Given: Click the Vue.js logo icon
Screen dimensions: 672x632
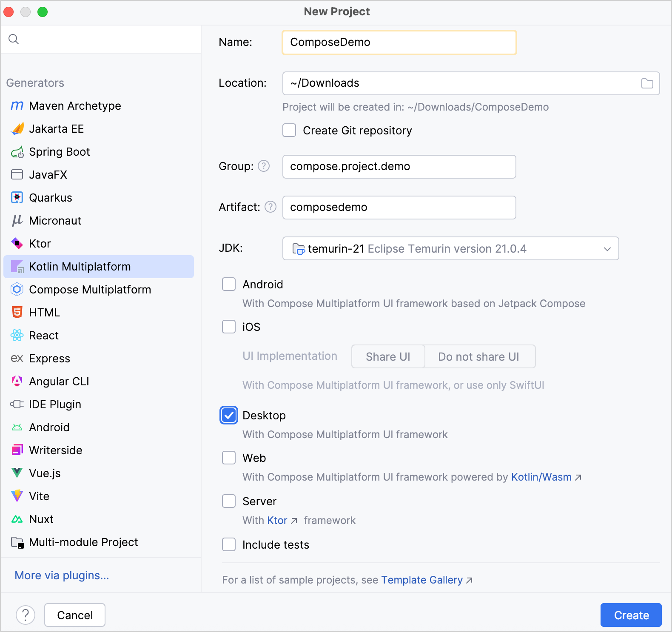Looking at the screenshot, I should tap(17, 473).
